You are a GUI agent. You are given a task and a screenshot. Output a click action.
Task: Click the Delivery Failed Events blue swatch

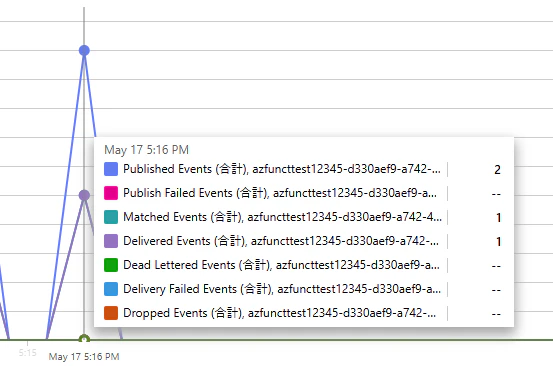tap(111, 289)
